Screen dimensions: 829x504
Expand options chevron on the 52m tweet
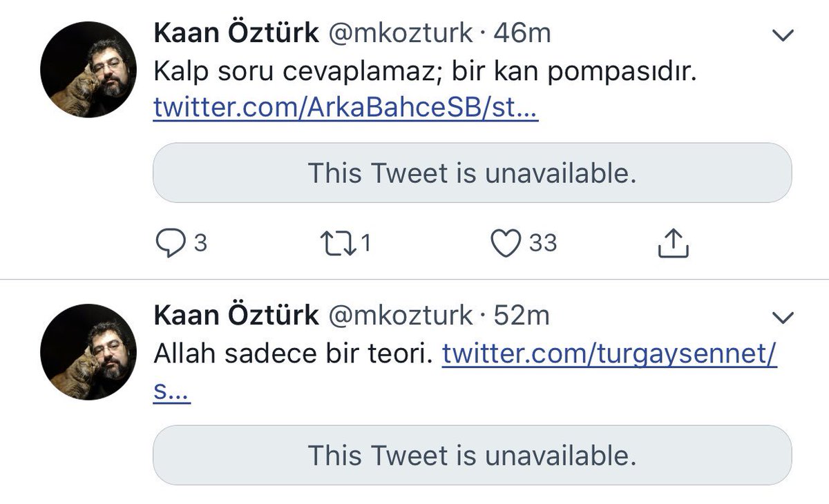click(x=783, y=318)
